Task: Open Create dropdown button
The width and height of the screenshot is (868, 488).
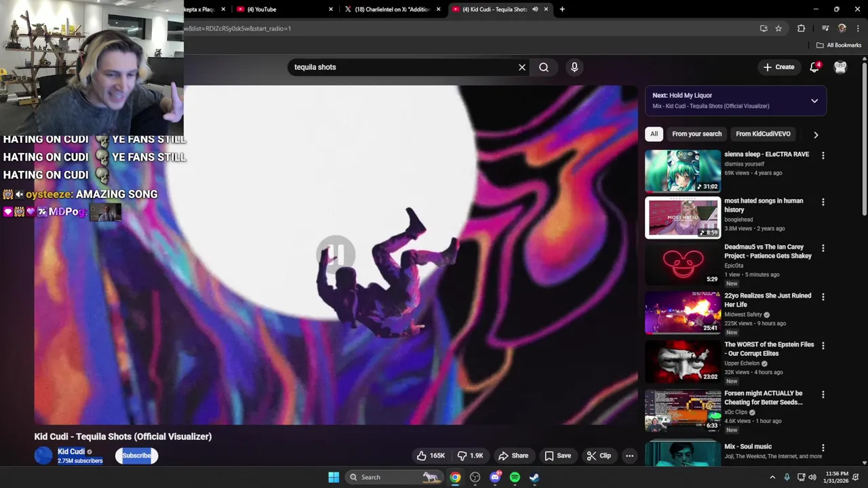Action: (778, 67)
